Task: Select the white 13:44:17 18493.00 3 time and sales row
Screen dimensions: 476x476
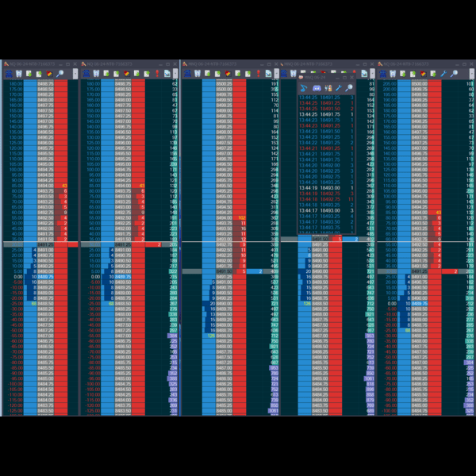Action: 326,210
